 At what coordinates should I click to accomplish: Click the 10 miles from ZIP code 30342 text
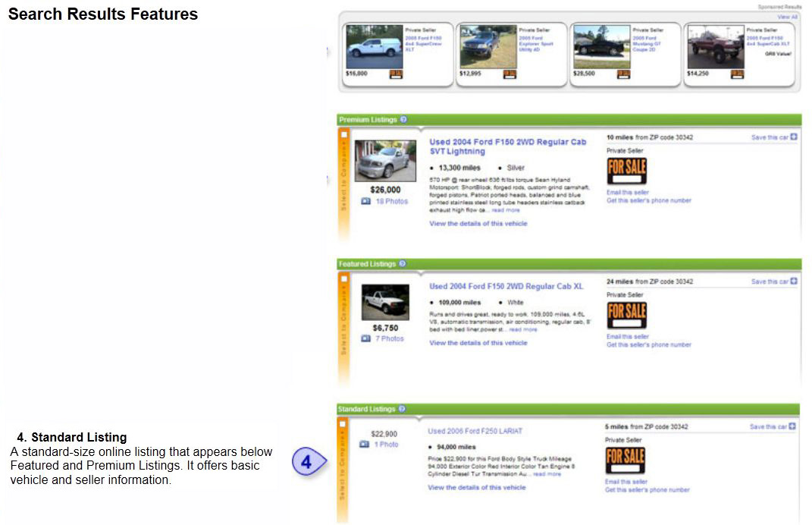(650, 137)
